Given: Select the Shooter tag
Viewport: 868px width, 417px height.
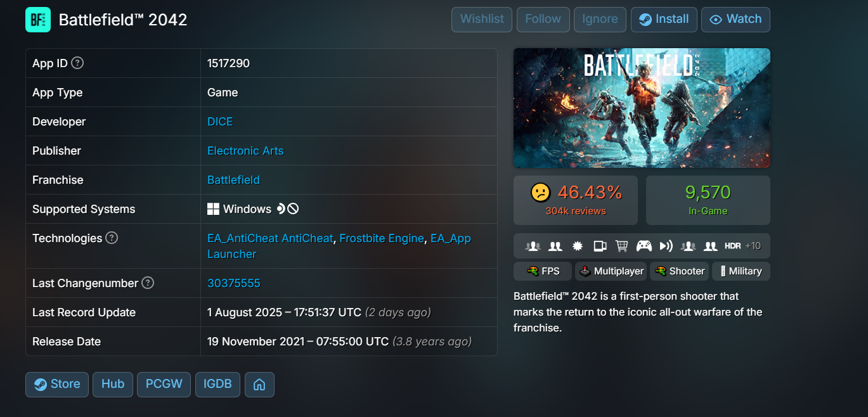Looking at the screenshot, I should [679, 271].
